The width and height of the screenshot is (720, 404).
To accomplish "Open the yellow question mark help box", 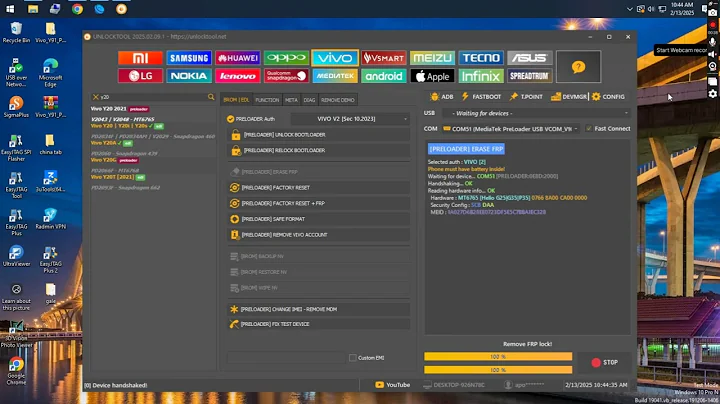I will [578, 67].
